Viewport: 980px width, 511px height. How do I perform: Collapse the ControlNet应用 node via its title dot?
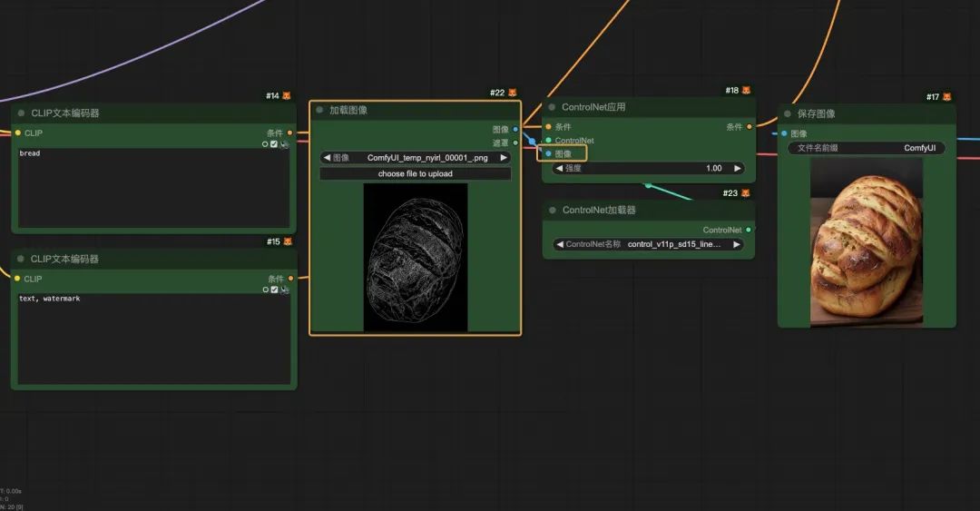tap(552, 107)
